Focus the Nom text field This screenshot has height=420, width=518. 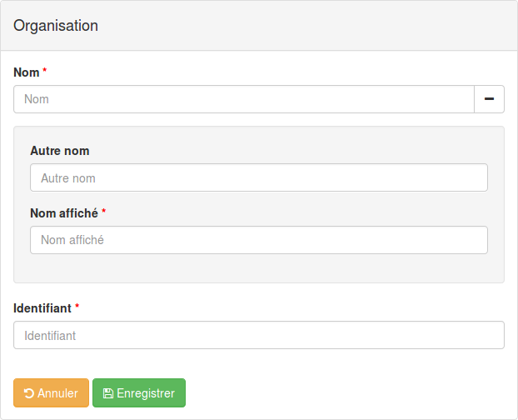click(244, 99)
